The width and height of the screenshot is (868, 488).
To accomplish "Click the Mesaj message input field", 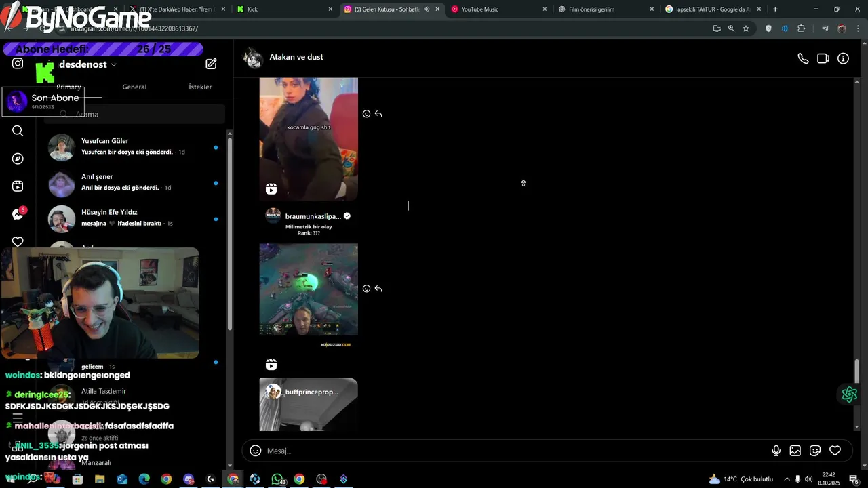I will point(517,451).
